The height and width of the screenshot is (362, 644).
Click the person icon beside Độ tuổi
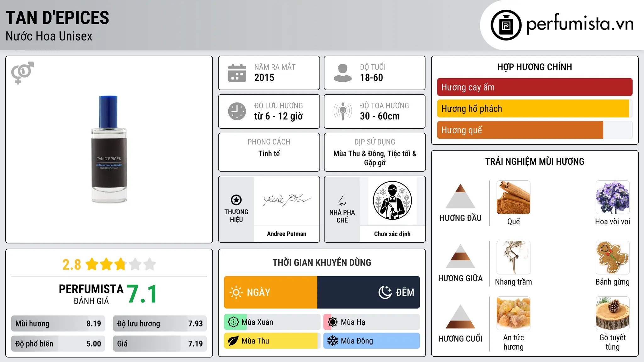[343, 73]
